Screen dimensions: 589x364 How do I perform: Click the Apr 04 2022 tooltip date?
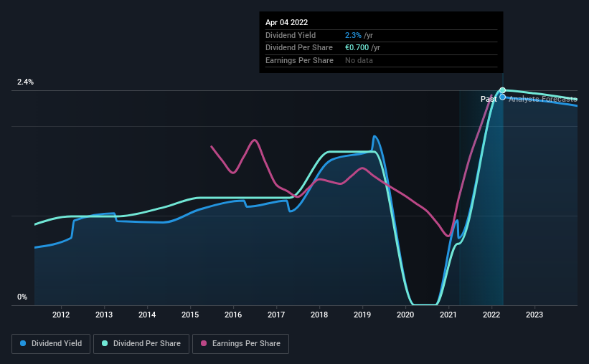point(287,22)
